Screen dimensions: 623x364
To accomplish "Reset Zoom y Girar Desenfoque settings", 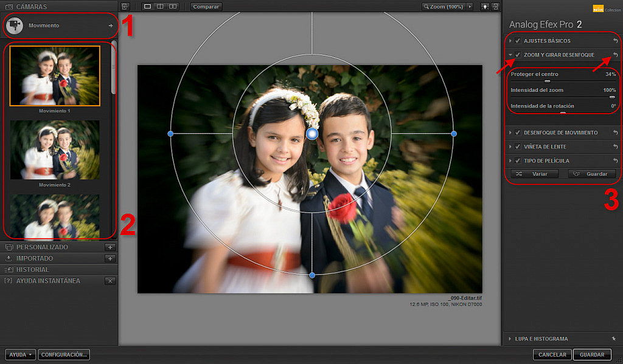I will pyautogui.click(x=615, y=55).
